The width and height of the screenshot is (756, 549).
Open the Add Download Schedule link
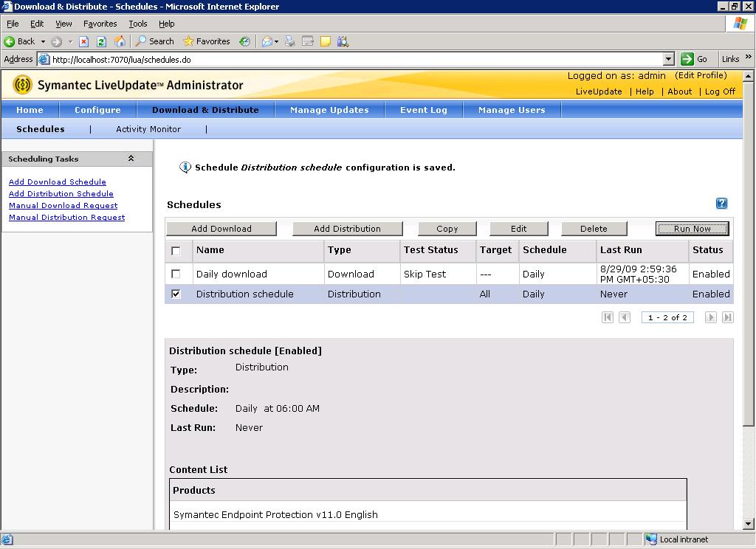[58, 182]
